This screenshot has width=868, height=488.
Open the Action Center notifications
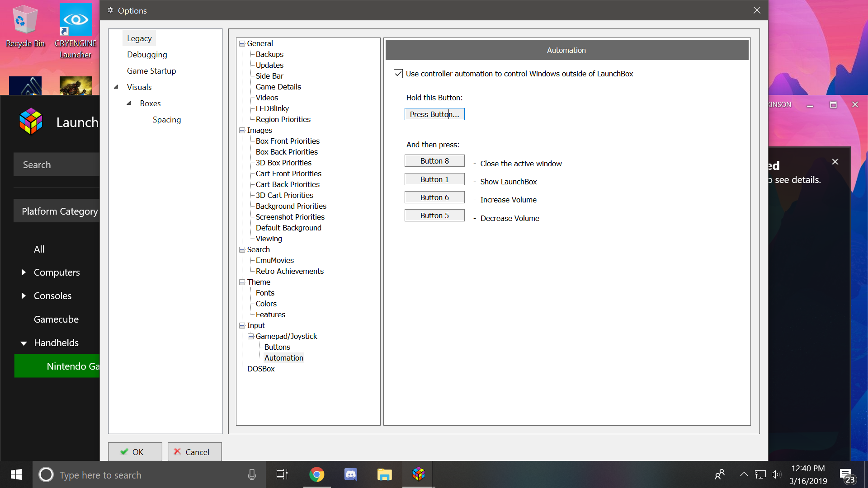tap(848, 475)
